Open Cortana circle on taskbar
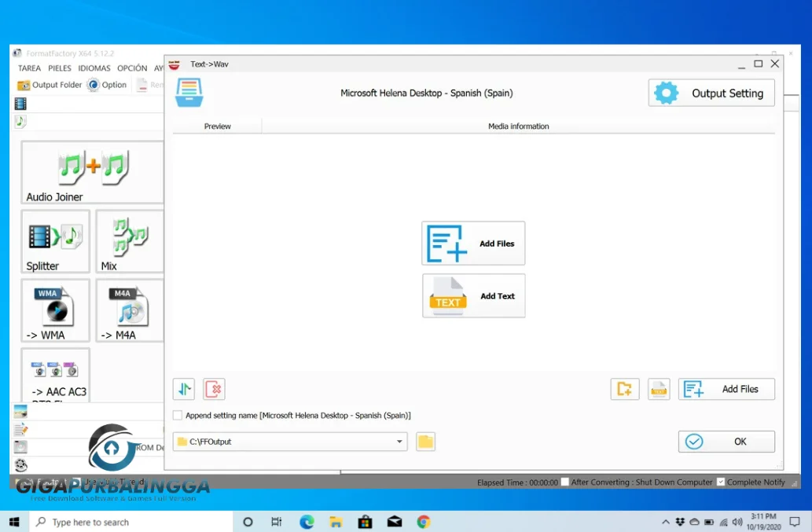The width and height of the screenshot is (812, 532). [x=248, y=522]
